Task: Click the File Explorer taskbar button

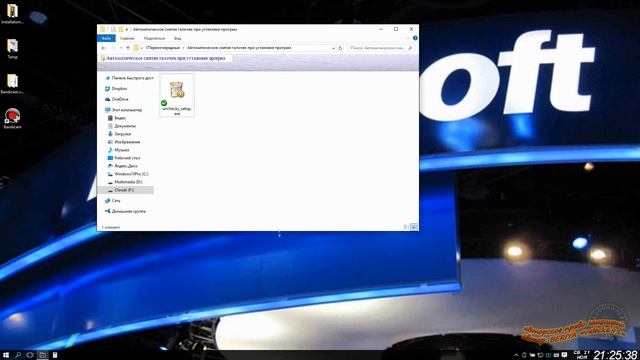Action: [x=42, y=355]
